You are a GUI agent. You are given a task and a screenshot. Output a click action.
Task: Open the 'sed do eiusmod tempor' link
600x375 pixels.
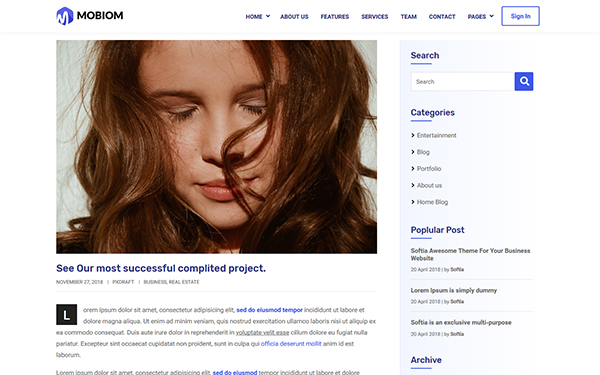point(269,310)
